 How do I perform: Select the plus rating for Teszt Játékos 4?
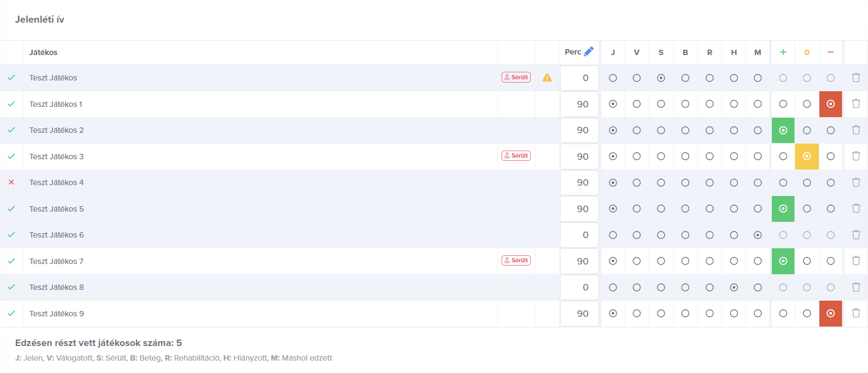783,182
